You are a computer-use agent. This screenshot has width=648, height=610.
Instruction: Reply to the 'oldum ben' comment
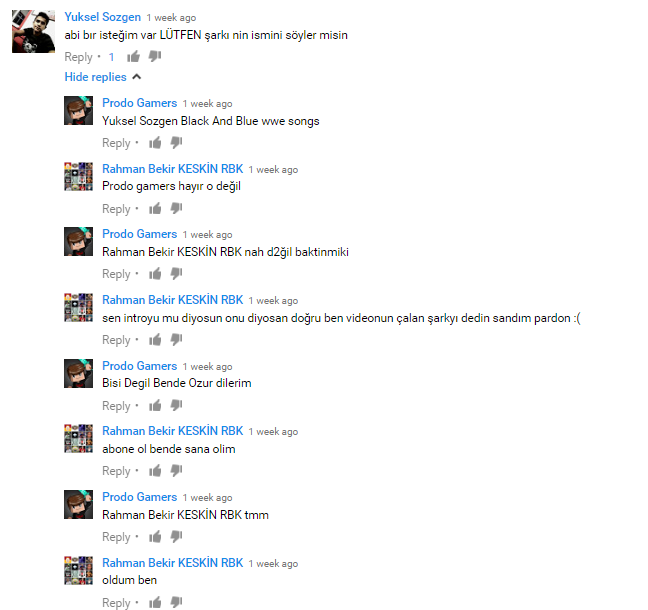pos(116,603)
